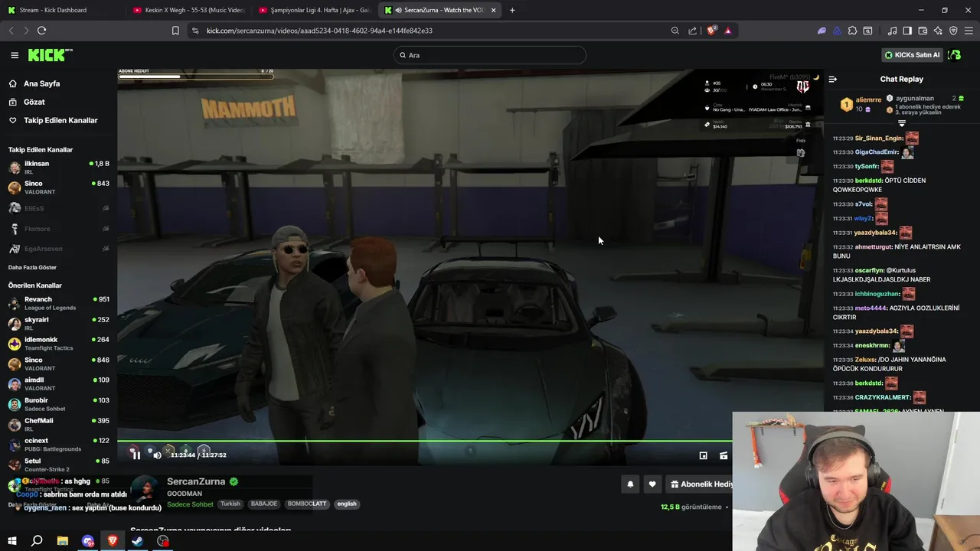Open the user profile avatar menu
980x551 pixels.
point(955,55)
